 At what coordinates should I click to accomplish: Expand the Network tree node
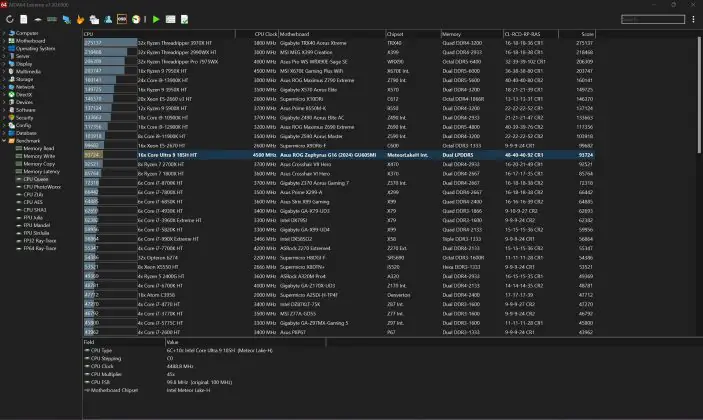(4, 87)
